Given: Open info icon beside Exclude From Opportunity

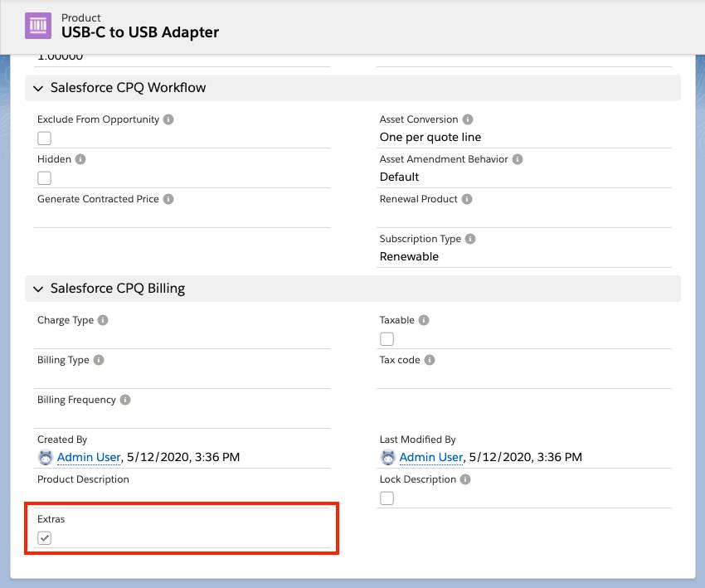Looking at the screenshot, I should (x=168, y=119).
